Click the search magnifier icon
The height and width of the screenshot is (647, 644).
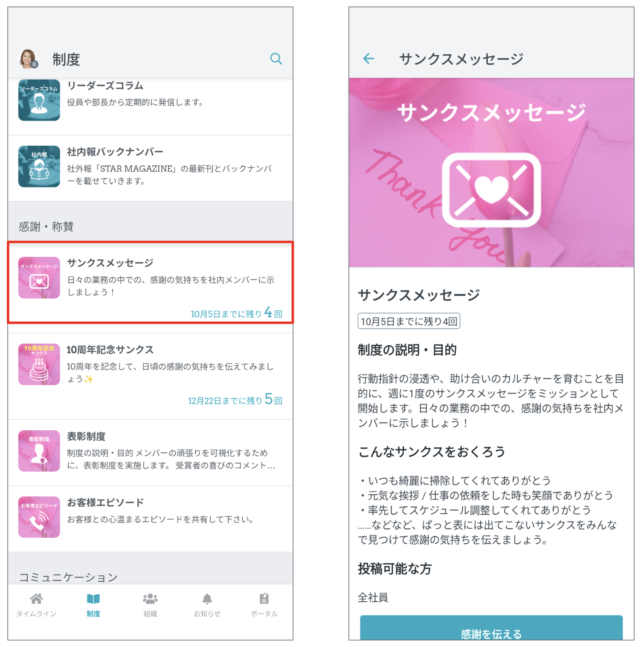(x=276, y=59)
